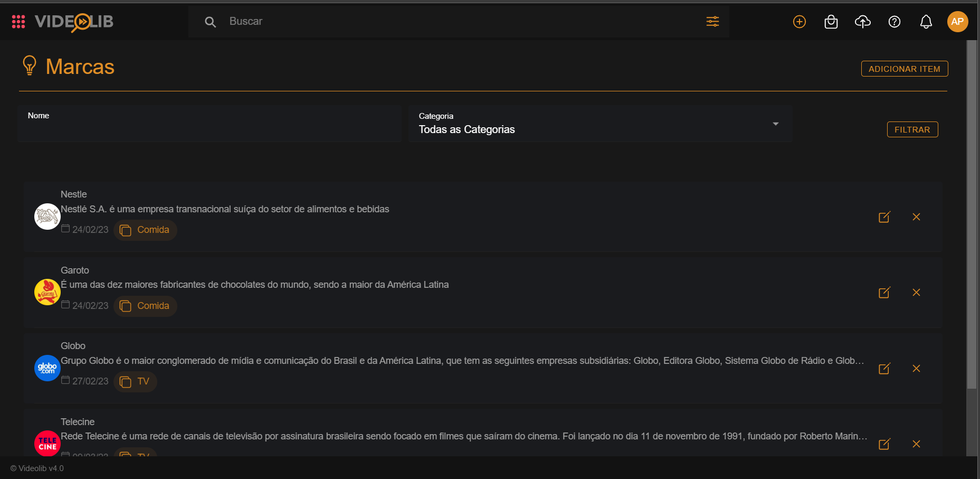The image size is (980, 479).
Task: Open the AP user avatar menu
Action: (x=957, y=22)
